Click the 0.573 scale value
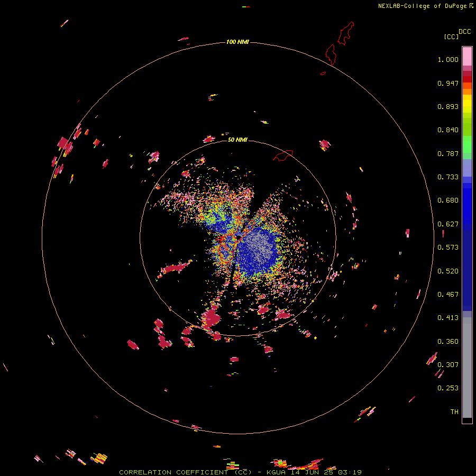Image resolution: width=476 pixels, height=476 pixels. coord(448,248)
